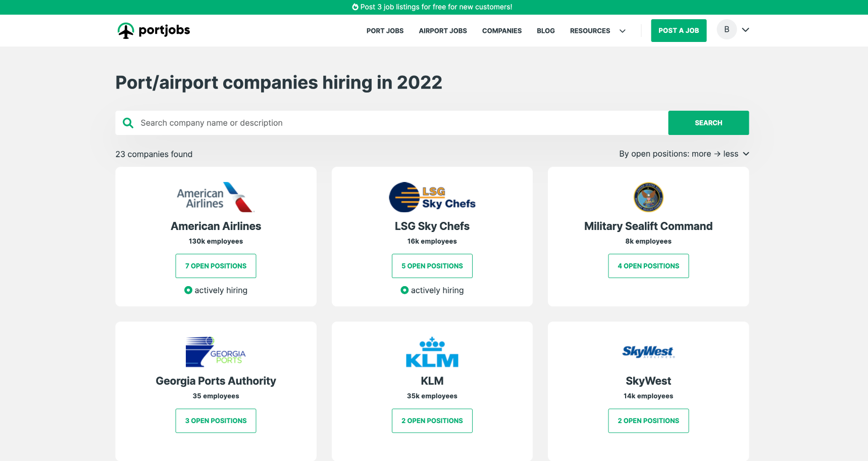The image size is (868, 461).
Task: Click '14k employees' under SkyWest
Action: pos(648,396)
